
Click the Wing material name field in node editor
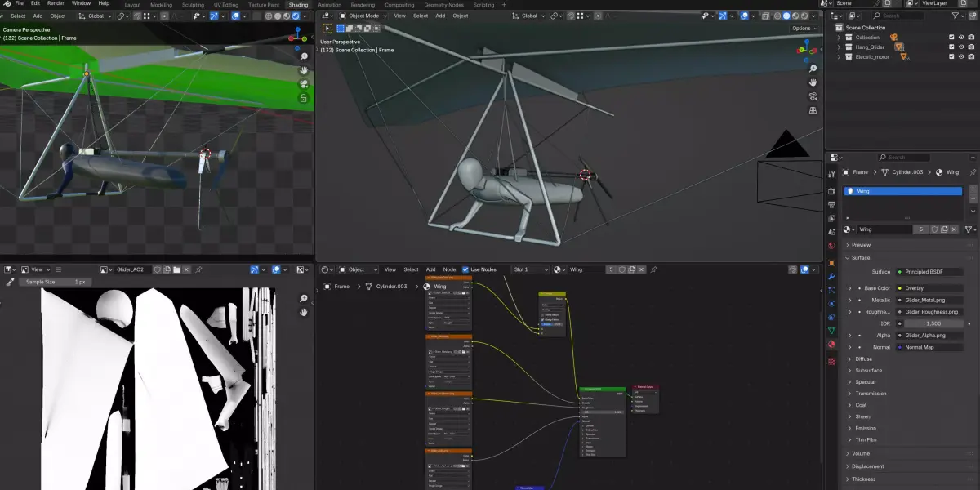pos(586,269)
